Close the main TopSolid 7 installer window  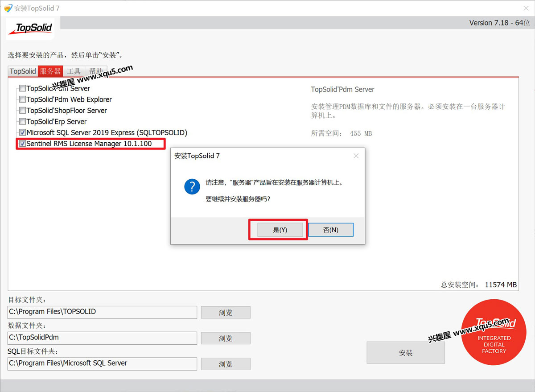[526, 8]
